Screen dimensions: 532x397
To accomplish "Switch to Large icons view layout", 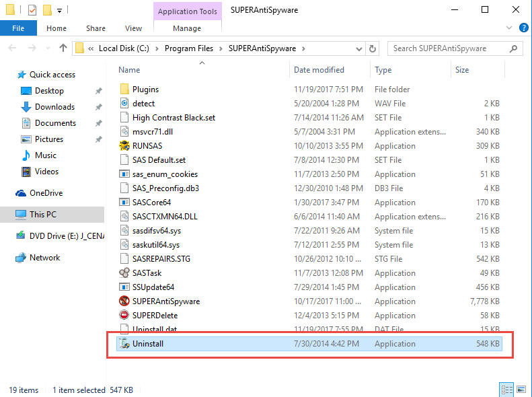I will coord(521,390).
